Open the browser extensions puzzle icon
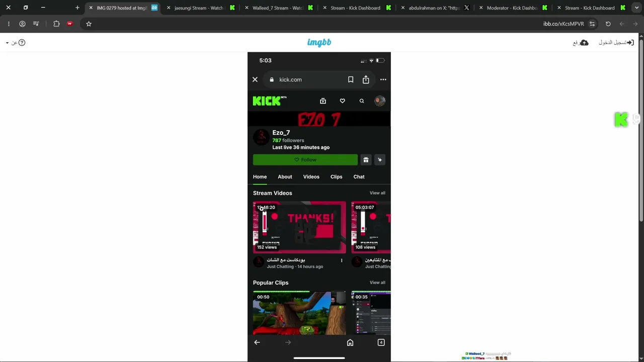Image resolution: width=644 pixels, height=362 pixels. coord(56,24)
